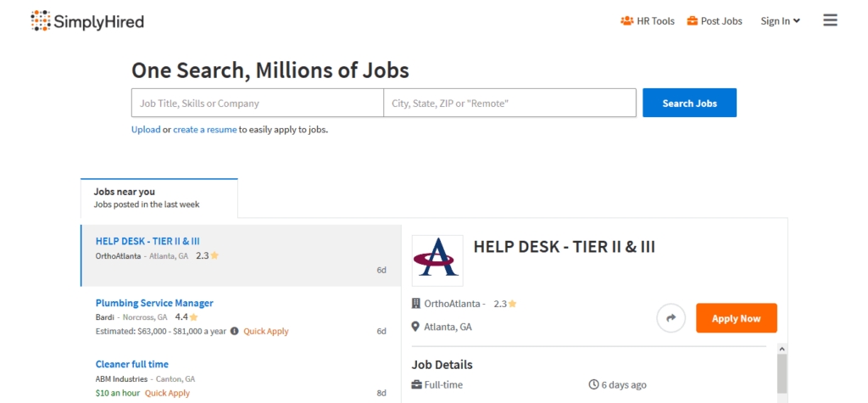Expand the Sign In dropdown
This screenshot has width=868, height=403.
(x=780, y=21)
